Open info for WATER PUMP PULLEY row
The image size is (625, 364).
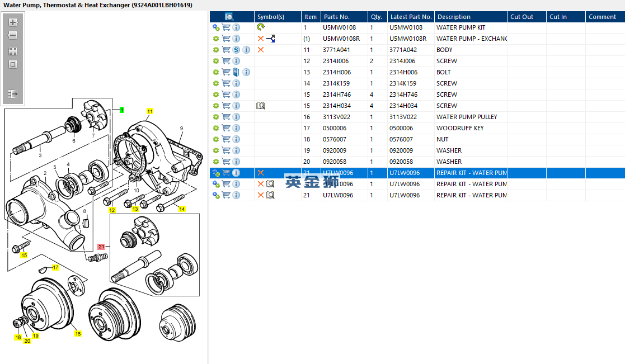(236, 117)
